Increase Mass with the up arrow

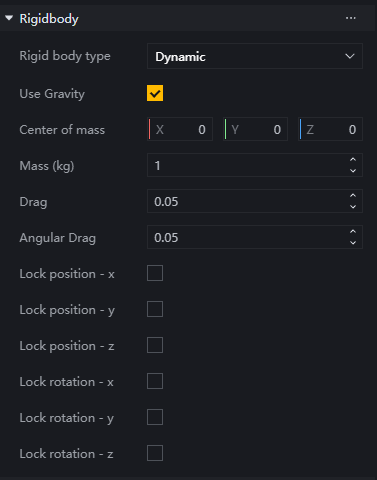pos(353,160)
